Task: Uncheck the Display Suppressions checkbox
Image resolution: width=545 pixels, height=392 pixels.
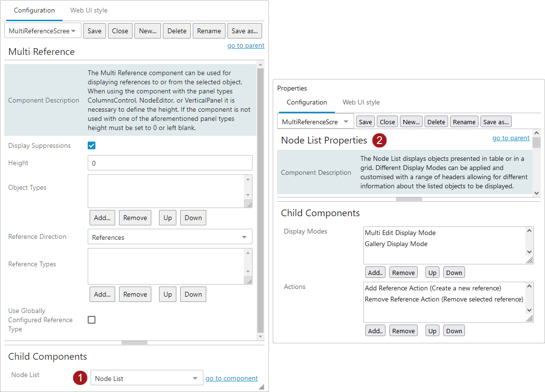Action: [x=92, y=145]
